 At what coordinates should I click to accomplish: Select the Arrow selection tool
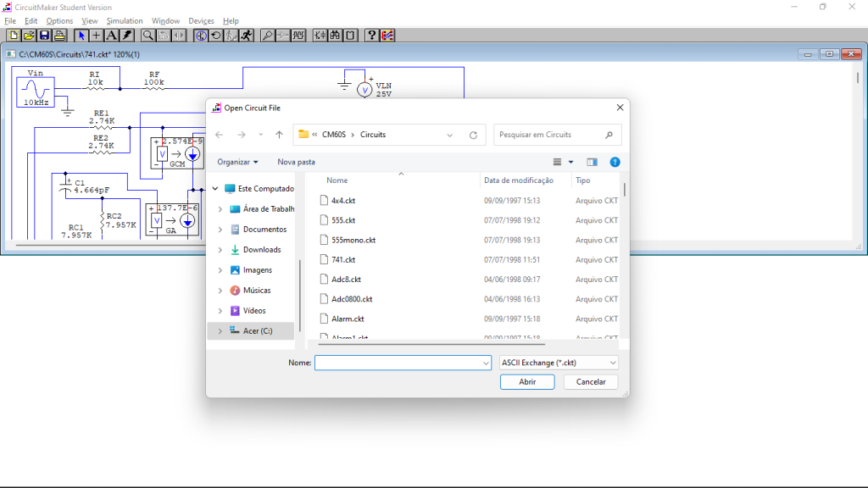[x=82, y=35]
